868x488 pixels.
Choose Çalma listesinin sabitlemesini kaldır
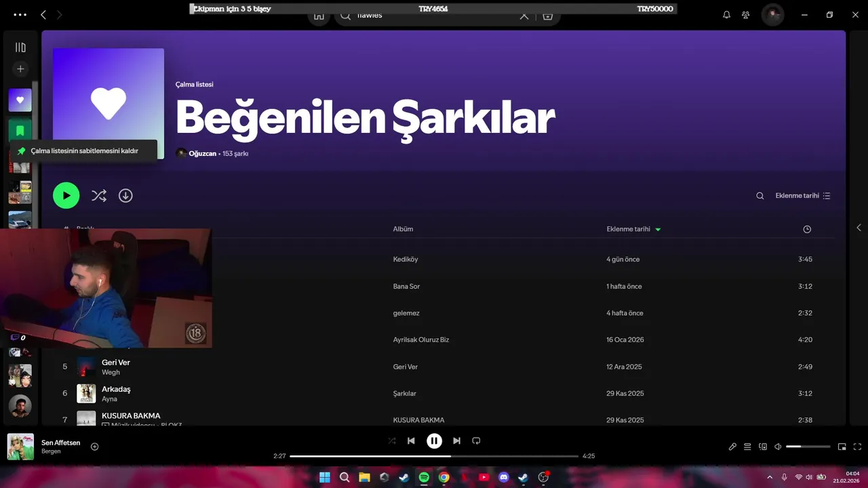pos(84,150)
